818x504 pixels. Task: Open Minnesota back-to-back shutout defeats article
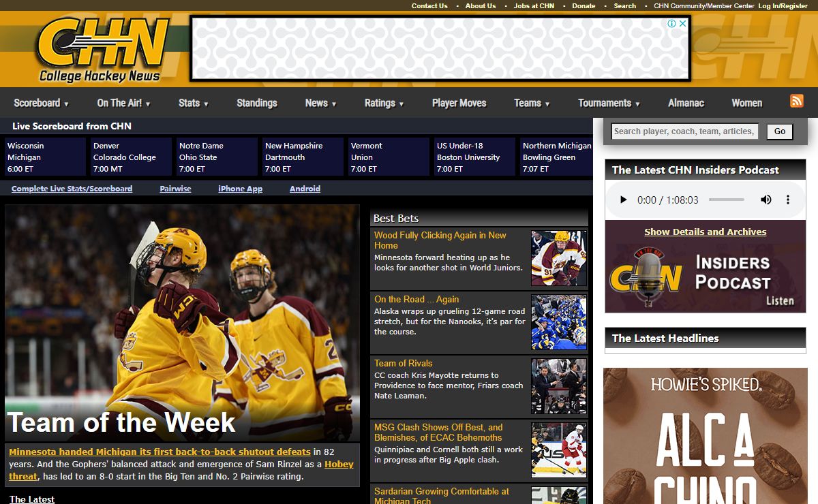[160, 452]
